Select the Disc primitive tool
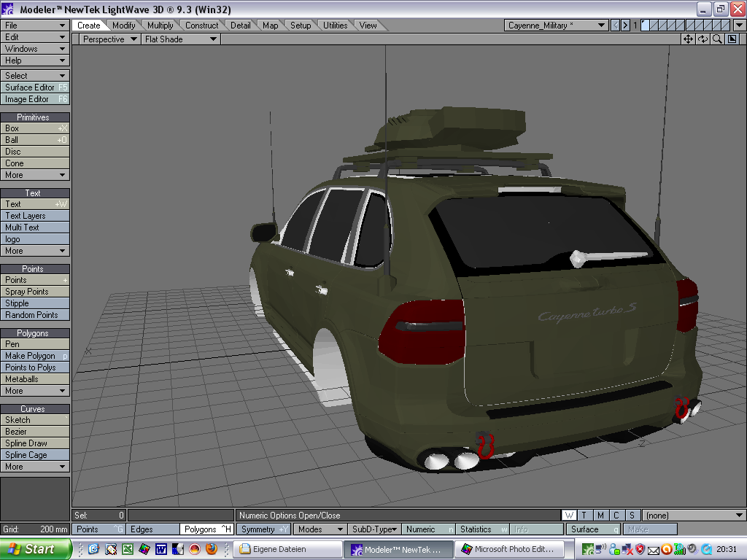The height and width of the screenshot is (560, 747). (x=35, y=152)
